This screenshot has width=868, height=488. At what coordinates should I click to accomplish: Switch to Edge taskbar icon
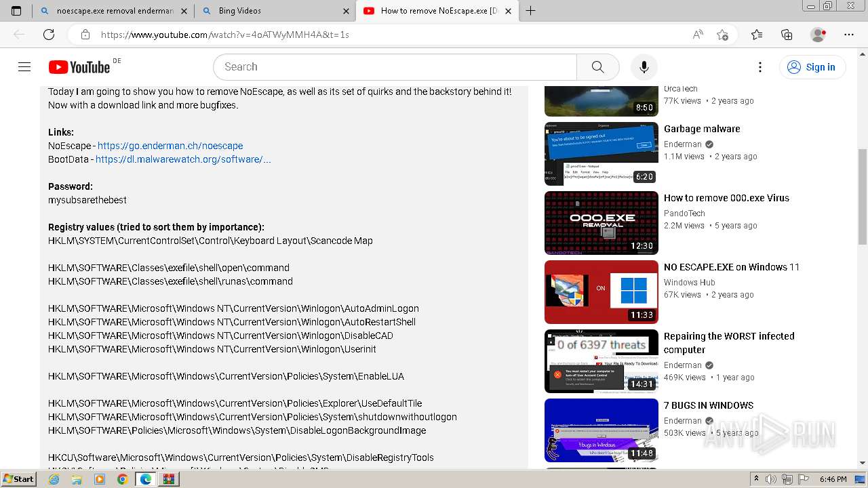click(145, 479)
